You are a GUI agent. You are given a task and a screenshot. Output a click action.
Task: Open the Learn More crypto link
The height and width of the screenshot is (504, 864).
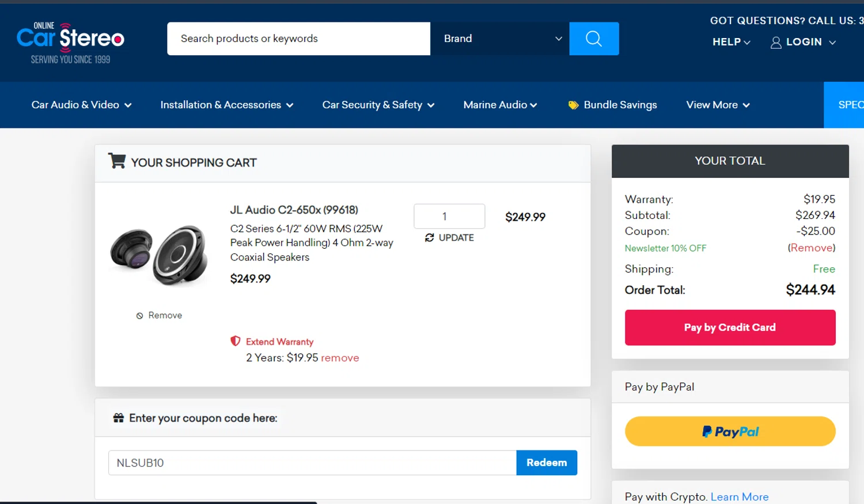point(740,497)
